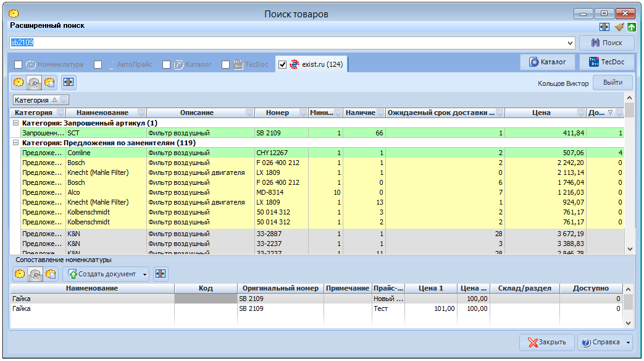
Task: Click the Закрыть button
Action: pos(546,342)
